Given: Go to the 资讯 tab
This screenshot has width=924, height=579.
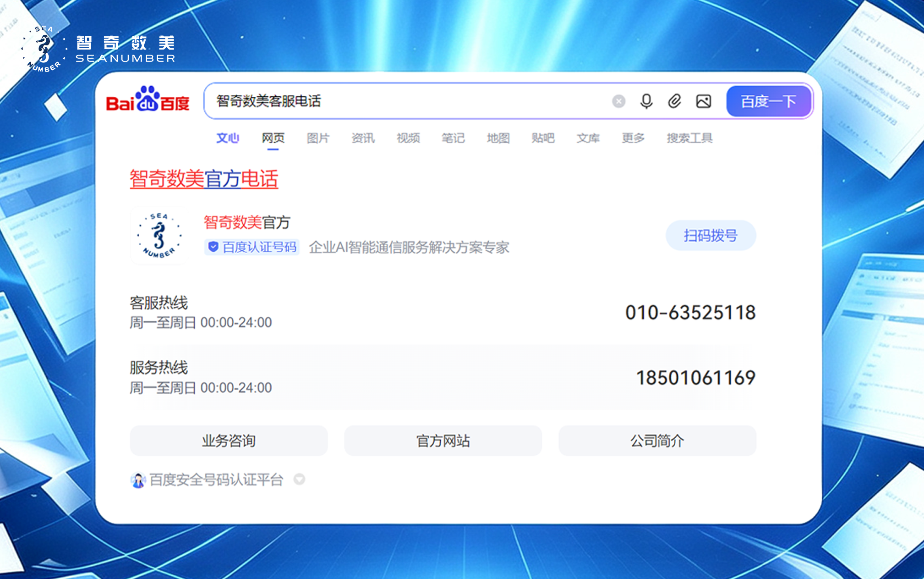Looking at the screenshot, I should (x=363, y=138).
